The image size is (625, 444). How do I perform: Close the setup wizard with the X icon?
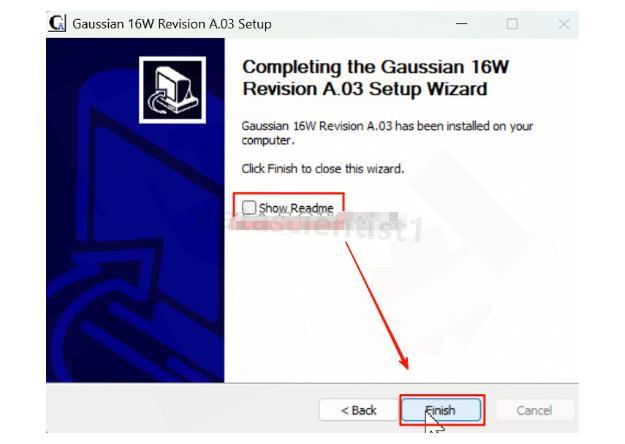pyautogui.click(x=564, y=24)
